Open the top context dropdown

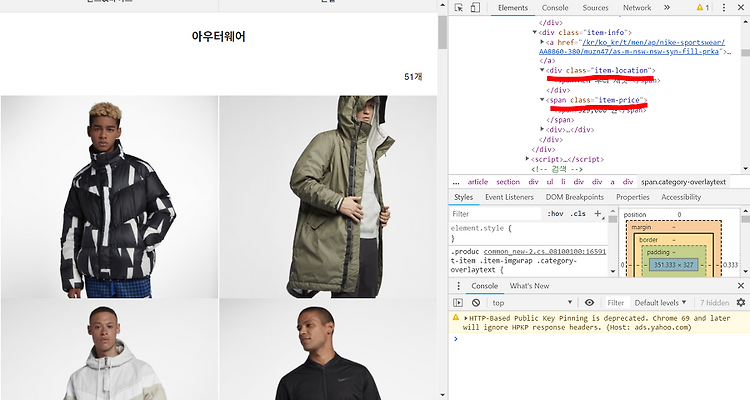(531, 302)
